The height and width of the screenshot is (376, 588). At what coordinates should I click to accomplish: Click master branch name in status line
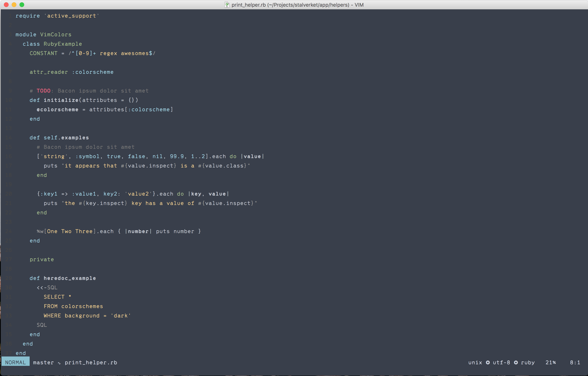(43, 362)
